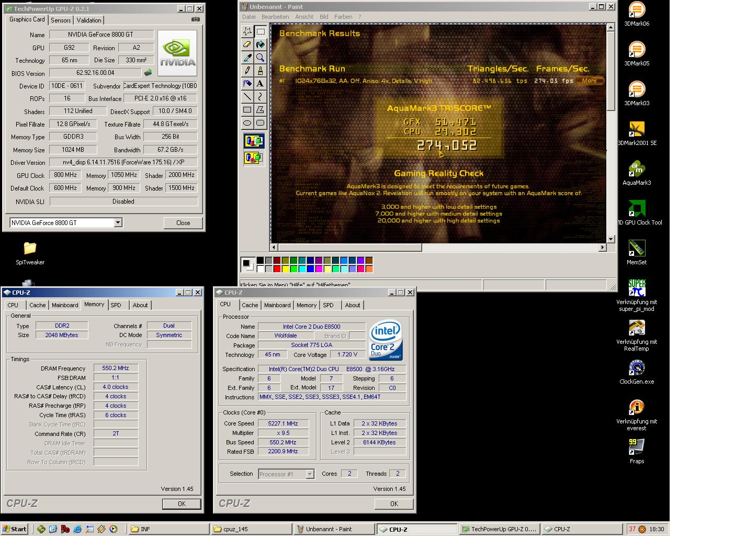746x560 pixels.
Task: Choose the Rounded rectangle tool
Action: (x=261, y=123)
